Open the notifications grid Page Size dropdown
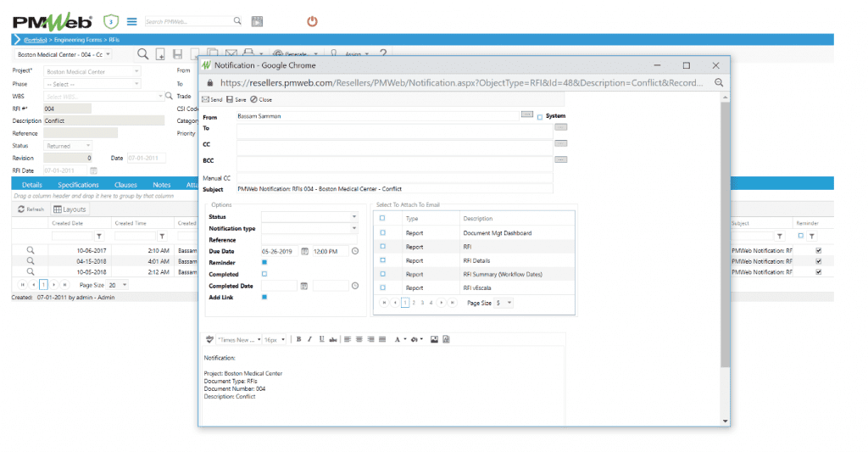Image resolution: width=868 pixels, height=452 pixels. pos(125,285)
